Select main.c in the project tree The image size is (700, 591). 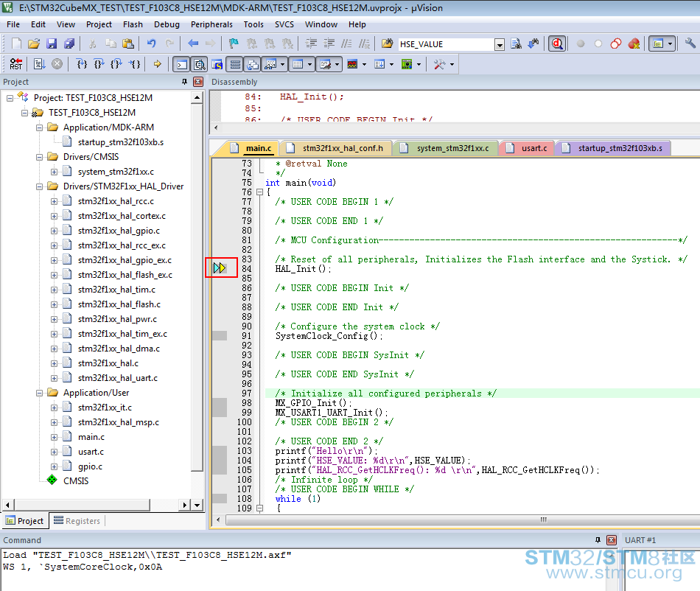(x=91, y=437)
